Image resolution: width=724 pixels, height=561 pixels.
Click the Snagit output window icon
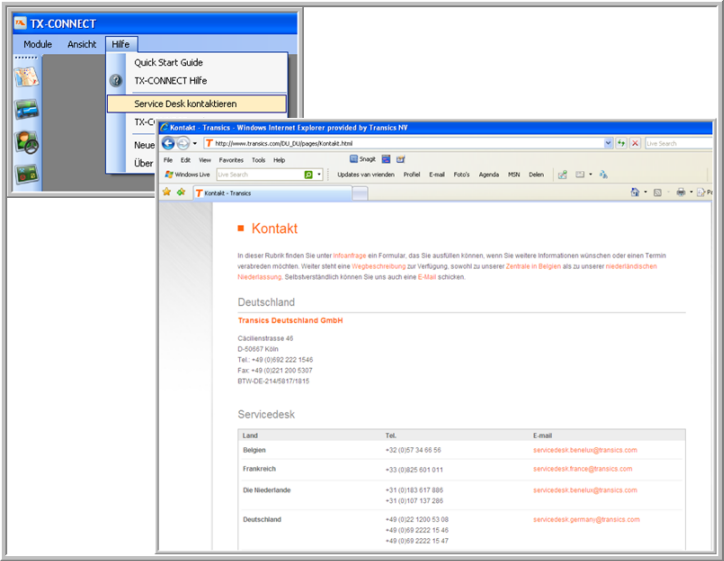point(401,159)
